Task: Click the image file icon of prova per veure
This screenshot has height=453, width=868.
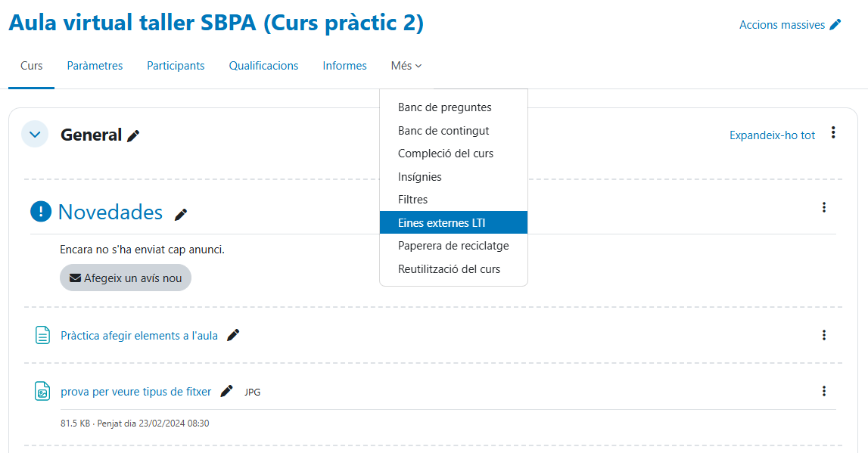Action: [43, 391]
